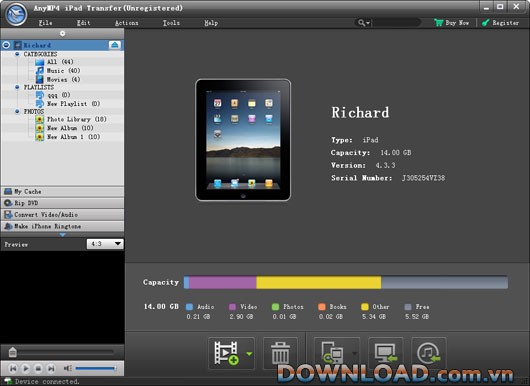Open the My Cache panel
The width and height of the screenshot is (530, 386).
62,192
